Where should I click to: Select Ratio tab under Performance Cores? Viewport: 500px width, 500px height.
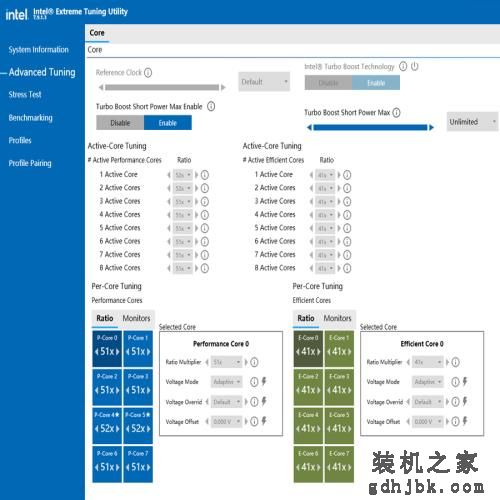click(x=105, y=318)
